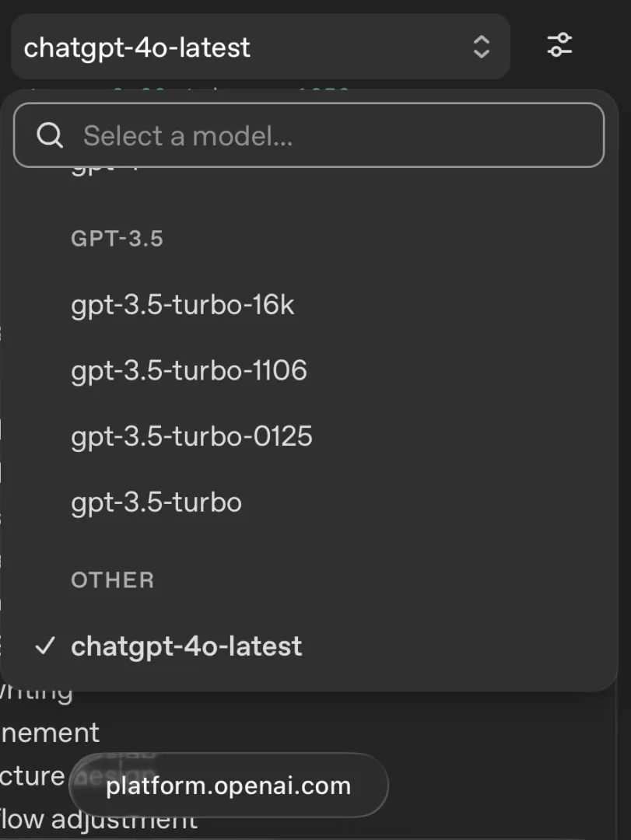The width and height of the screenshot is (631, 840).
Task: Click the 'low adjustment' text at bottom
Action: pos(99,821)
